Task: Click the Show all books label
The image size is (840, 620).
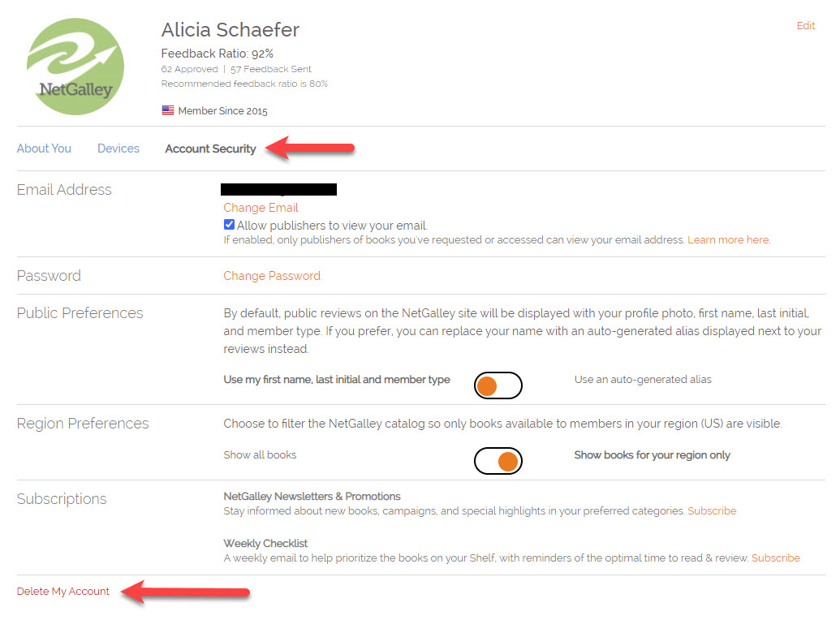Action: pyautogui.click(x=260, y=455)
